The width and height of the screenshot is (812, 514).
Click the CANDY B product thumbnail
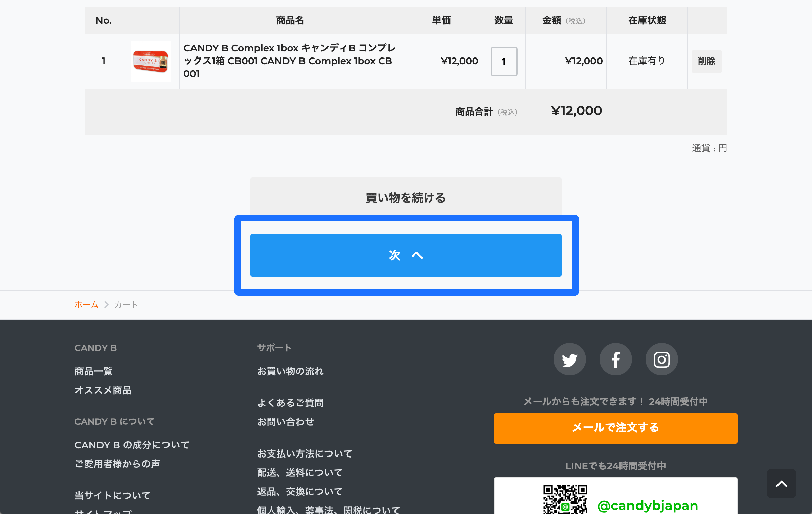151,61
